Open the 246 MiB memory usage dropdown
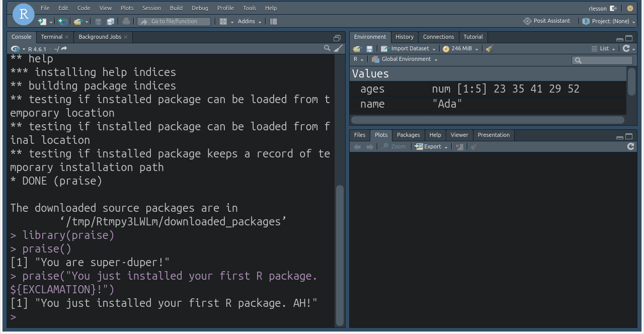 pos(460,49)
